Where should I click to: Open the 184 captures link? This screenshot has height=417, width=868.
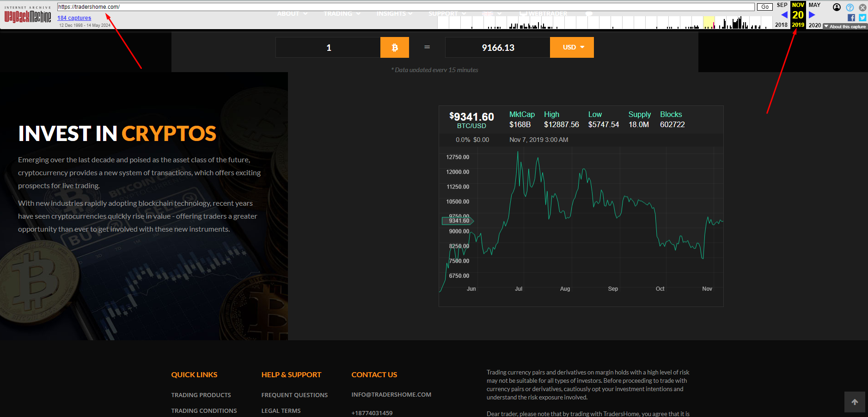click(74, 18)
